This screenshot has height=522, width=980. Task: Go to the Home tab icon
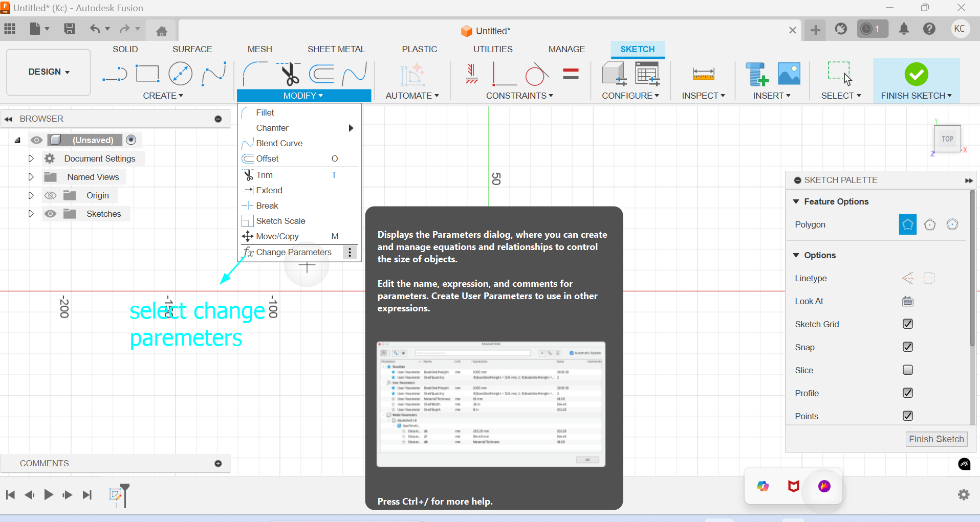coord(162,31)
